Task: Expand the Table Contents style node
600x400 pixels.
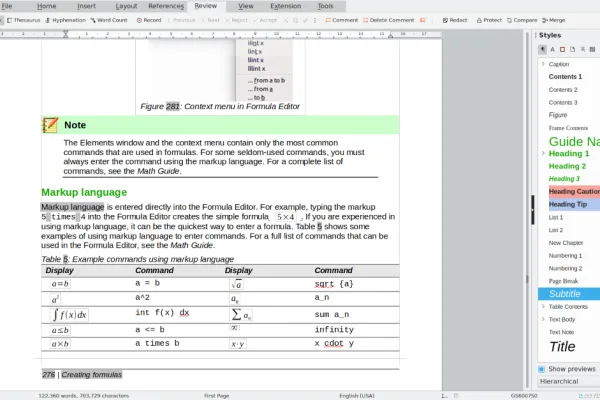Action: [543, 306]
